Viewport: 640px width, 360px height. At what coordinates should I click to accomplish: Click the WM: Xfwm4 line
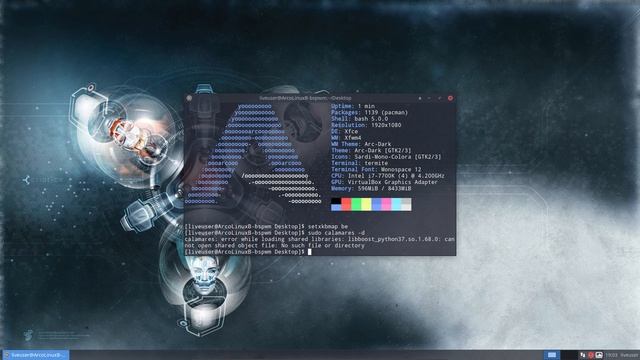point(346,138)
